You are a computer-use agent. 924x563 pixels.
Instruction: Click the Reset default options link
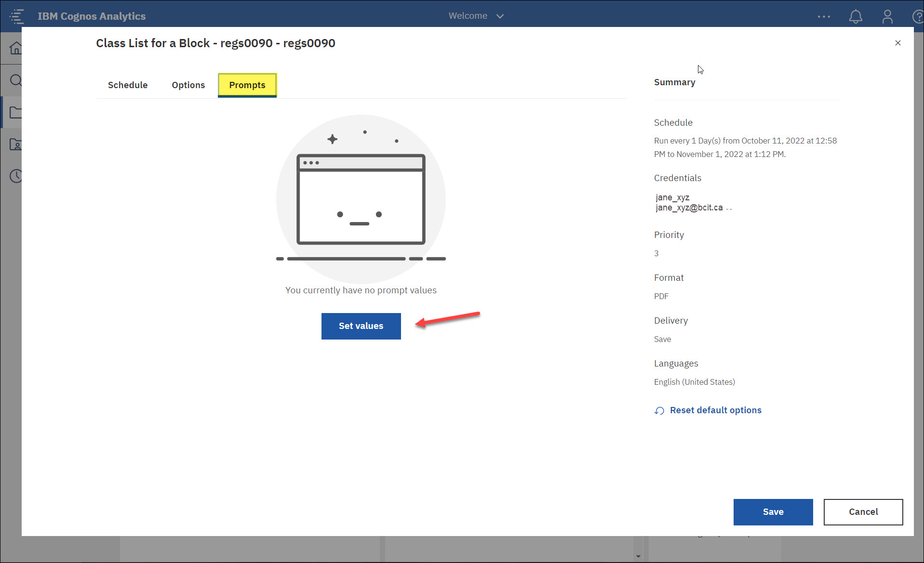pos(715,410)
